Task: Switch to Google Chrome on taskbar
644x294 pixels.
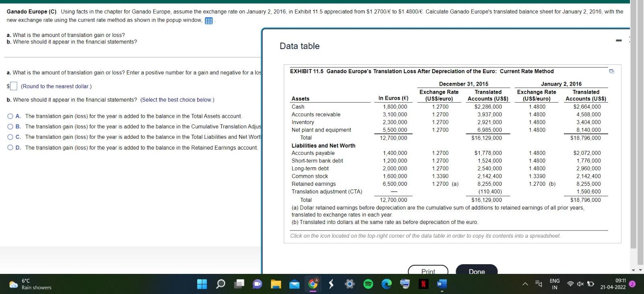Action: (313, 284)
